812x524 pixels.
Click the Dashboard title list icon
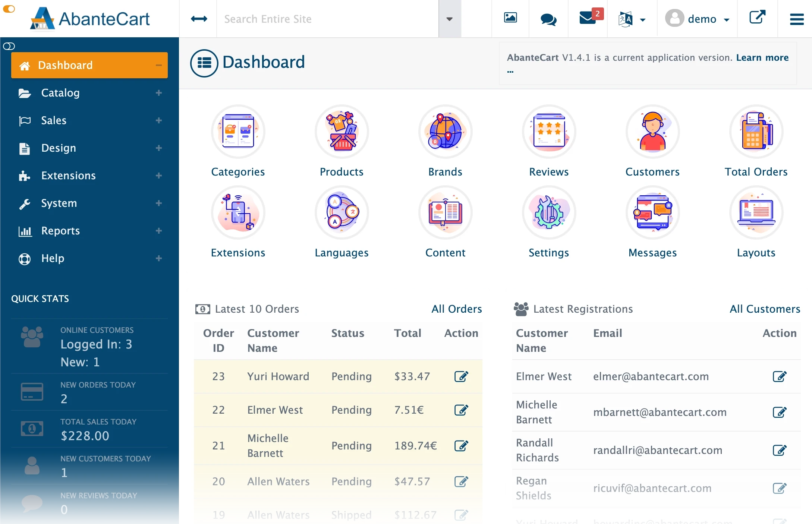204,63
